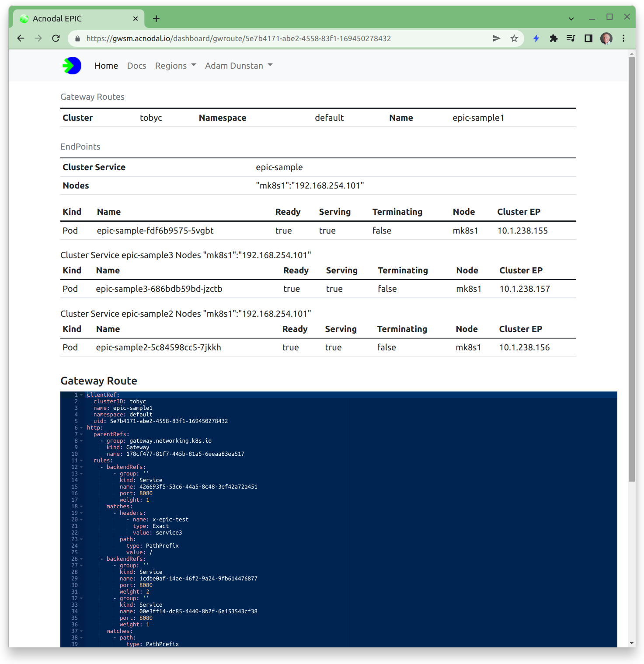Open the Home nav link
The image size is (644, 664).
point(106,66)
